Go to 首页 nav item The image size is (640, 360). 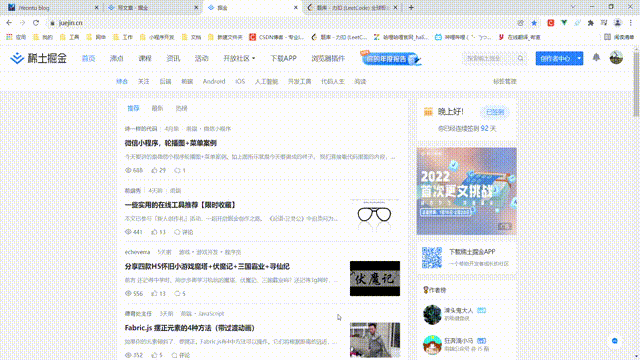pyautogui.click(x=89, y=58)
